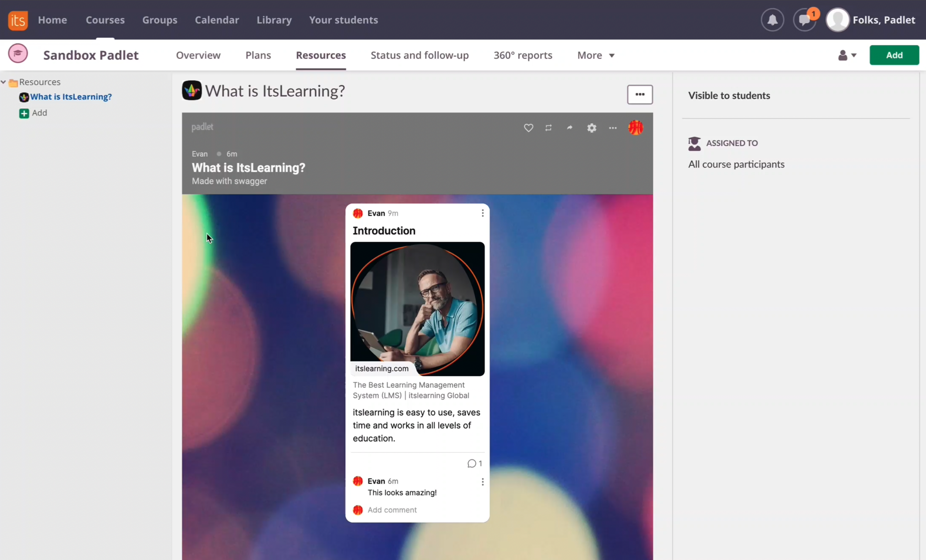The width and height of the screenshot is (926, 560).
Task: Switch to the Overview tab
Action: [x=198, y=55]
